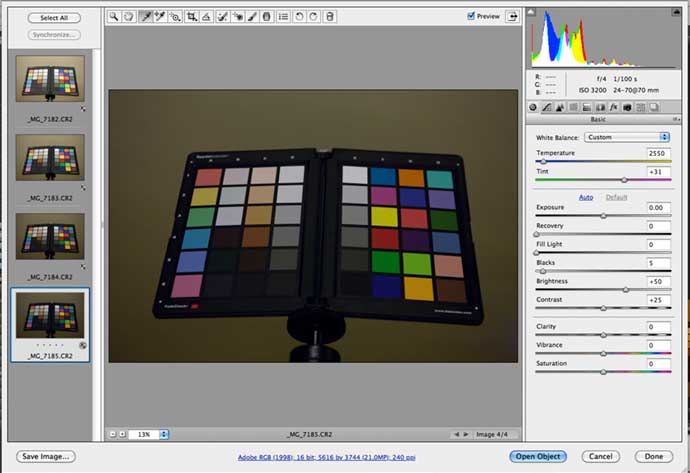Click the Blacks value field
This screenshot has height=473, width=690.
[x=659, y=263]
